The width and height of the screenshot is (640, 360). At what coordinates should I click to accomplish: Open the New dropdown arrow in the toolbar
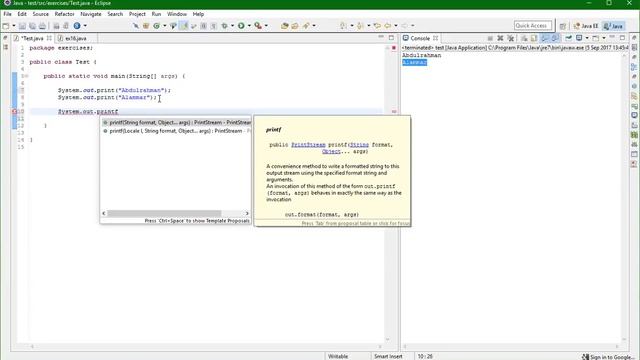coord(13,26)
